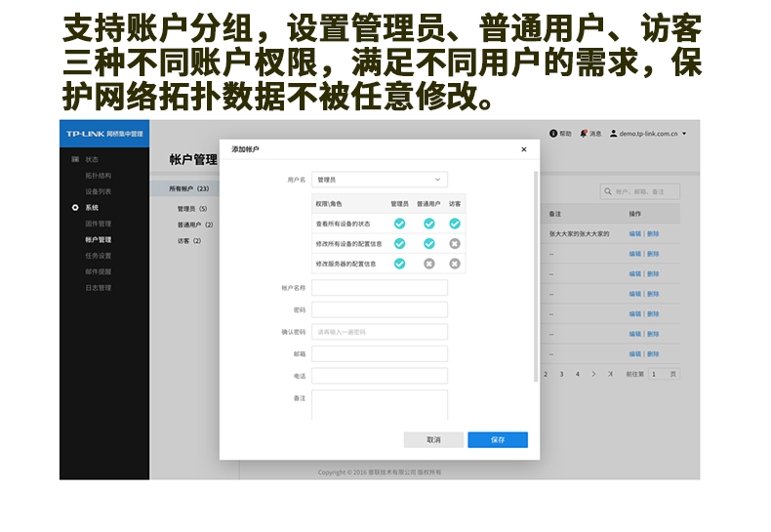Open 邮件提醒 in the sidebar
771x532 pixels.
click(x=98, y=272)
